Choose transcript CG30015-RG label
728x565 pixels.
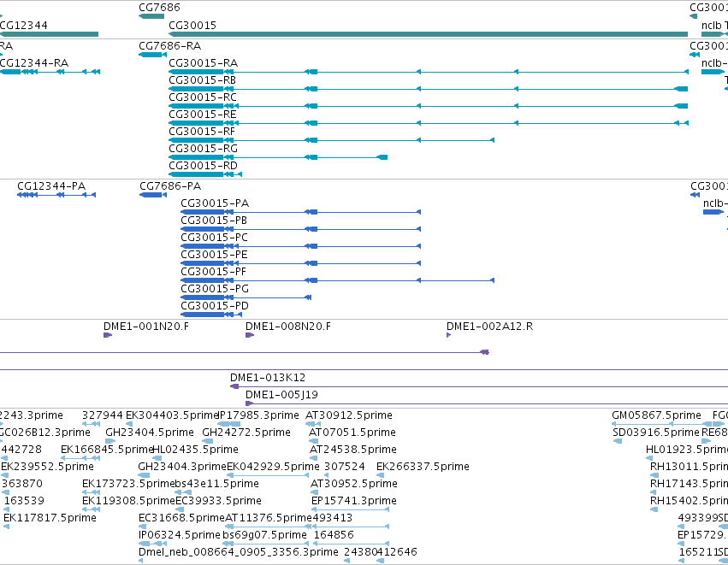tap(203, 149)
